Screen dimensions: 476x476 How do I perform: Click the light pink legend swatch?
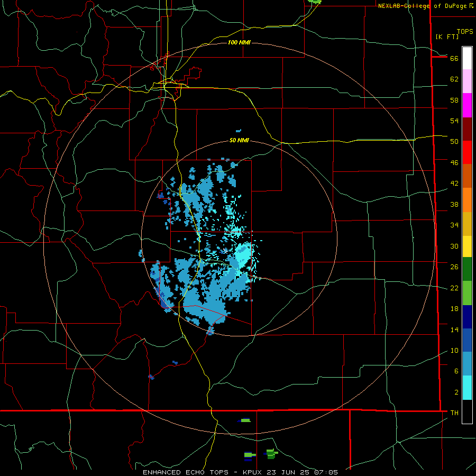pyautogui.click(x=467, y=81)
